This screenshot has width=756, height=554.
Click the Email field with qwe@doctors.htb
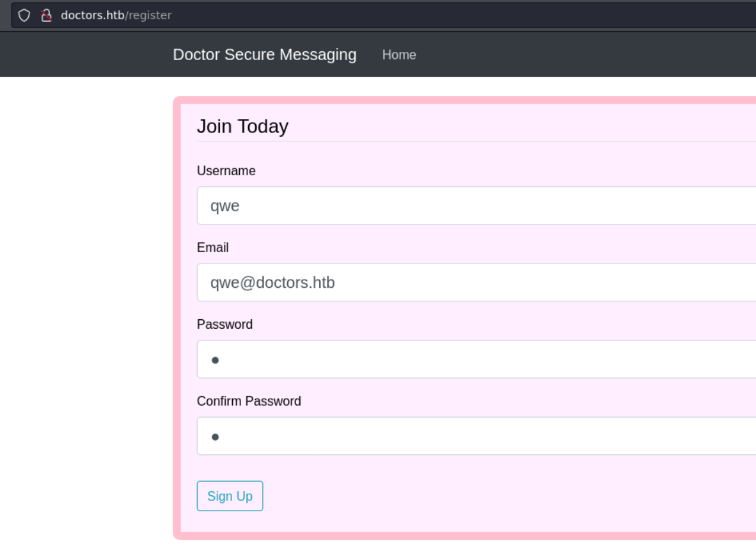tap(476, 283)
